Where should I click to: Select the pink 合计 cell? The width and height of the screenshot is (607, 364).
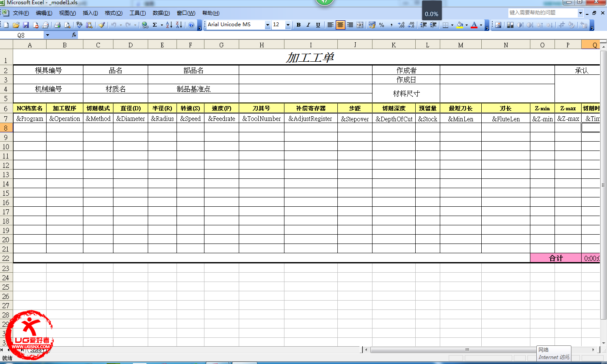tap(555, 258)
